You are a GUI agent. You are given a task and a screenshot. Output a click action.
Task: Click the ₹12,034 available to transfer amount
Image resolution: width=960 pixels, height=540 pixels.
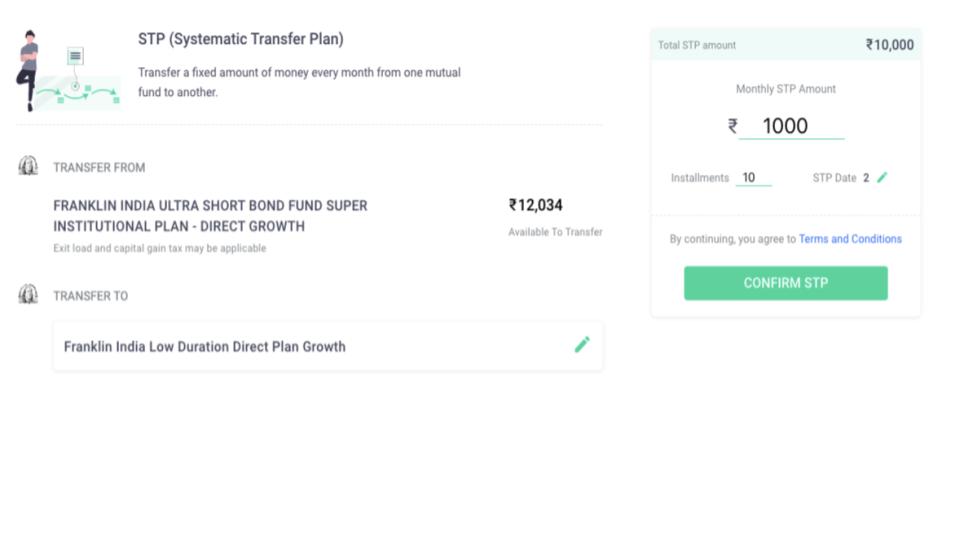(x=535, y=205)
